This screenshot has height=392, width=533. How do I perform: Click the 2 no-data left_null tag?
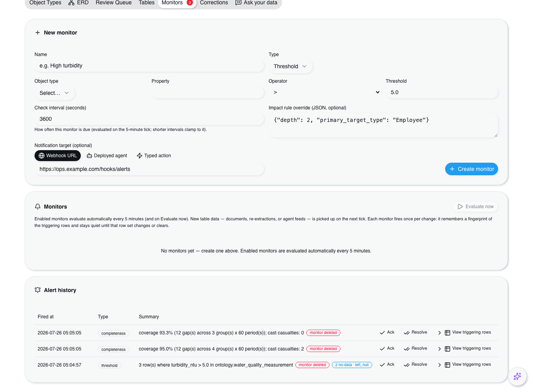[352, 365]
